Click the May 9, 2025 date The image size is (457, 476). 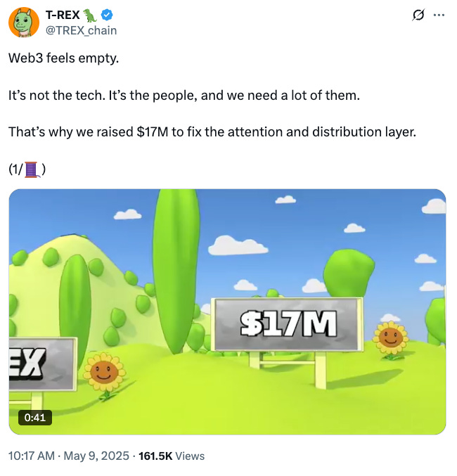96,456
